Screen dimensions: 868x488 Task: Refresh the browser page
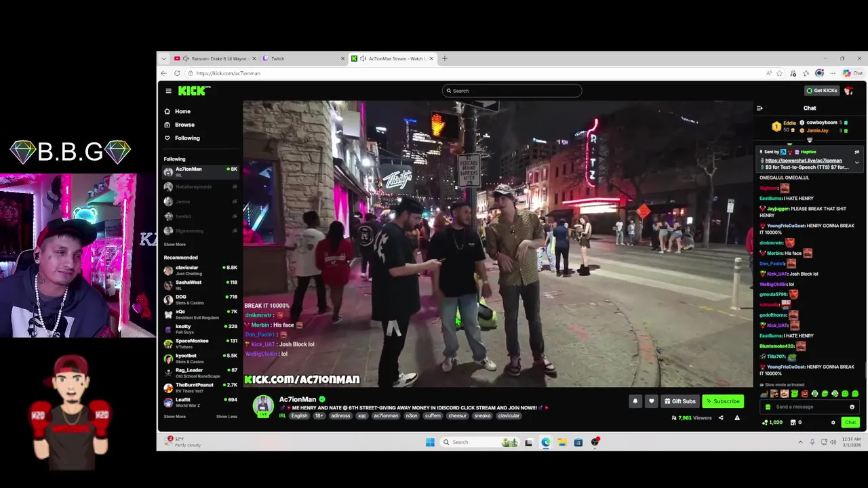[177, 73]
